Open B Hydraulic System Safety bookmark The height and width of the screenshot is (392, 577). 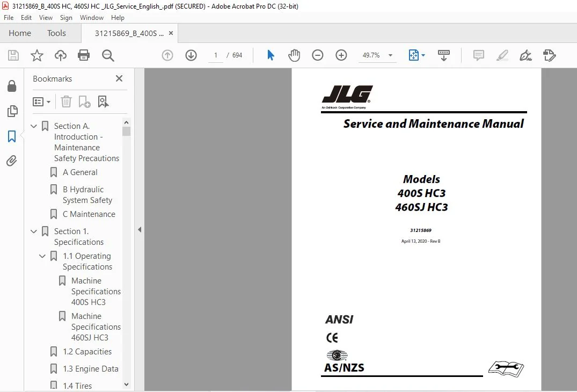[87, 195]
